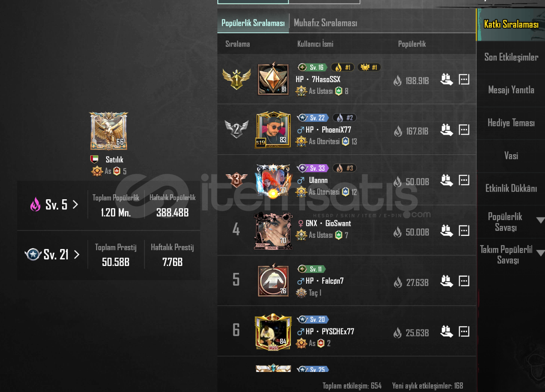Open prestige level Sv. 21 details

pyautogui.click(x=52, y=254)
